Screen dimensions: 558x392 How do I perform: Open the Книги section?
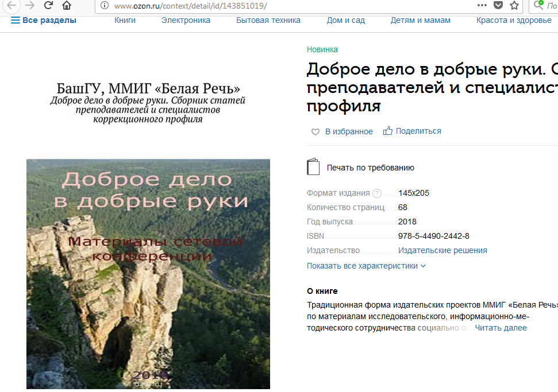tap(125, 21)
